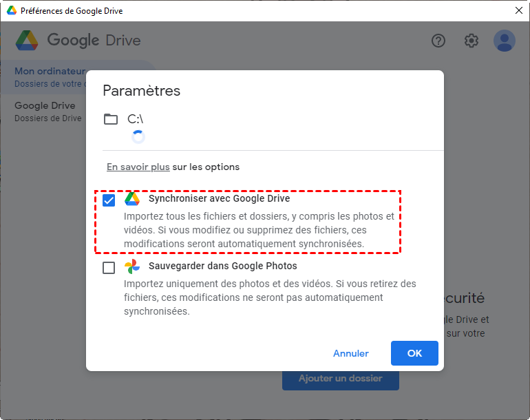Uncheck Synchroniser avec Google Drive checkbox

[x=109, y=200]
